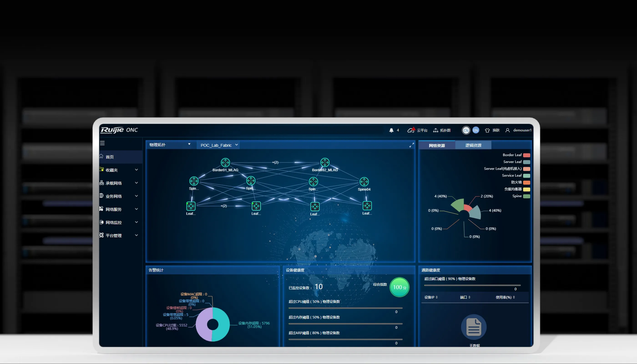637x364 pixels.
Task: Open the topology map icon
Action: (x=435, y=130)
